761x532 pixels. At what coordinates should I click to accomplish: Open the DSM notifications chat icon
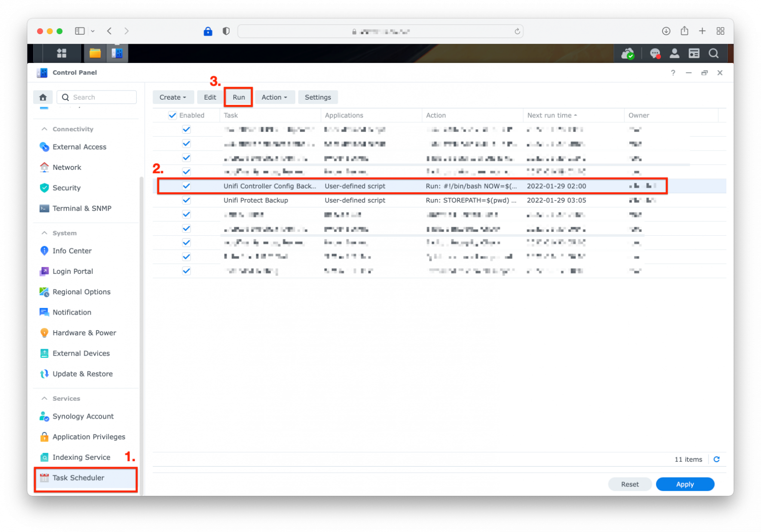click(655, 53)
